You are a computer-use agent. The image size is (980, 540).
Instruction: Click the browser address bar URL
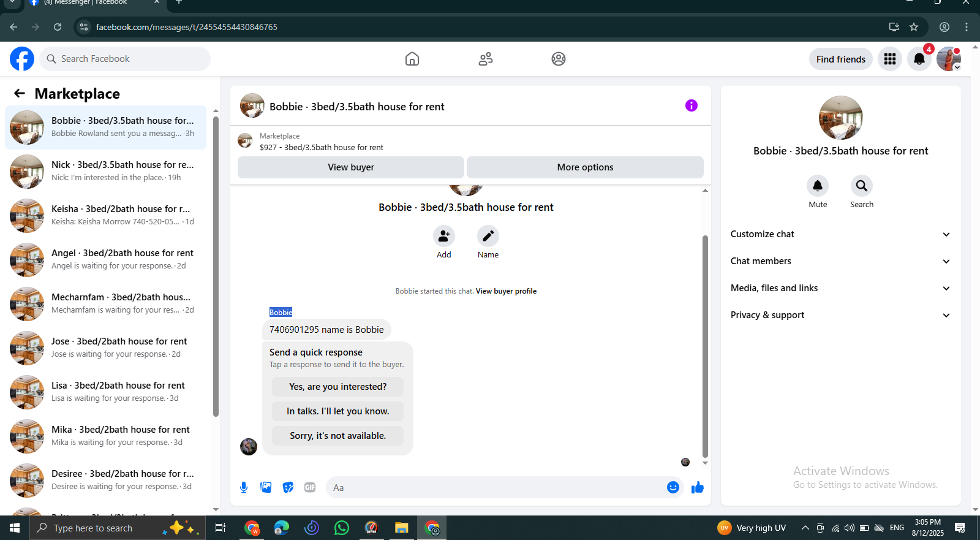click(187, 27)
